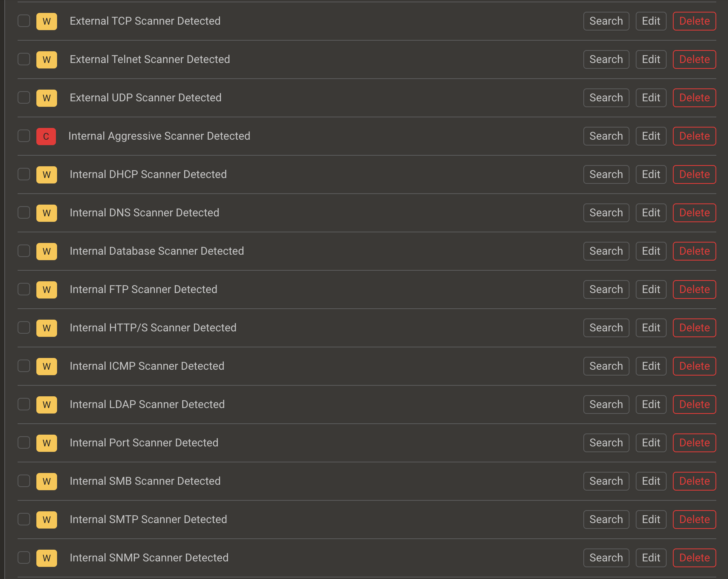Delete the Internal DHCP Scanner Detected rule

[694, 174]
